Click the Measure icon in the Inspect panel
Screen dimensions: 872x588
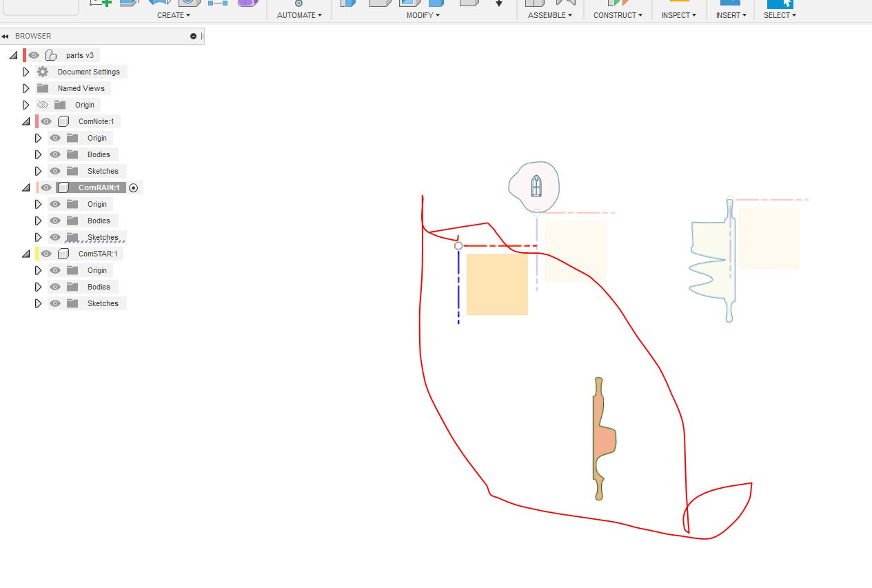point(679,3)
